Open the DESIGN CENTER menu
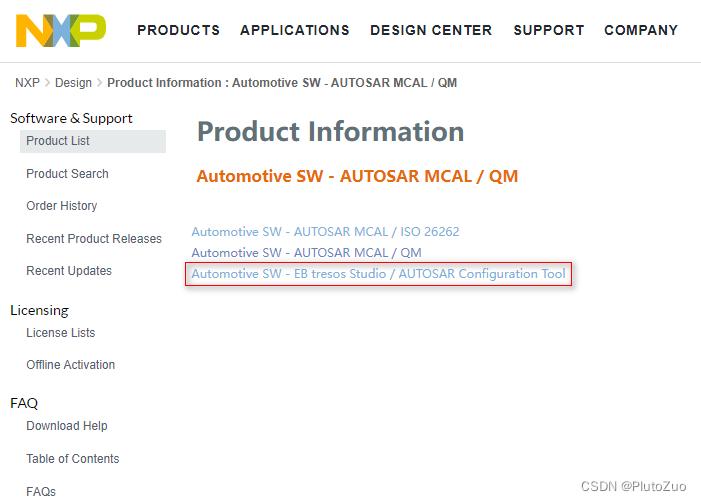The image size is (701, 501). pyautogui.click(x=431, y=30)
